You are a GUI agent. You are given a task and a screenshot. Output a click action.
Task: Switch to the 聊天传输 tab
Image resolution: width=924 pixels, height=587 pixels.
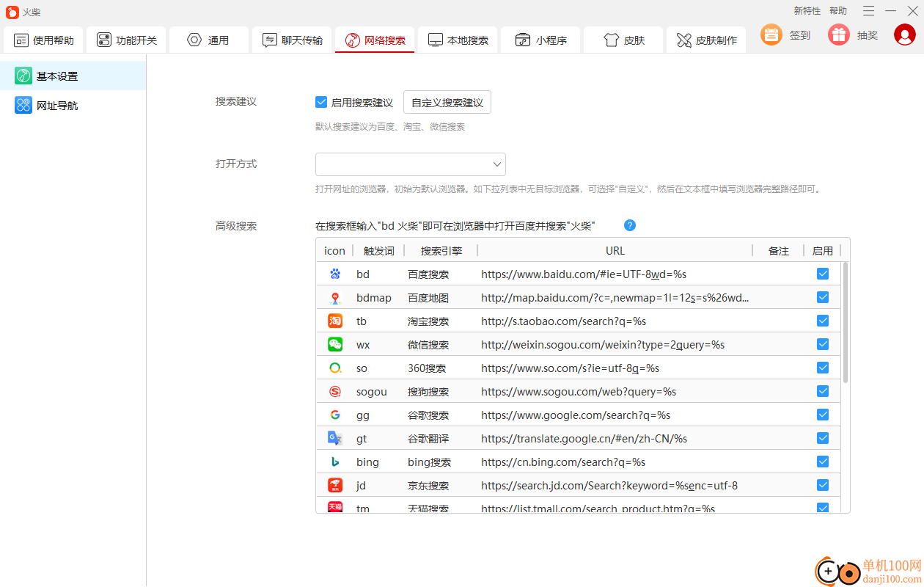pos(293,40)
